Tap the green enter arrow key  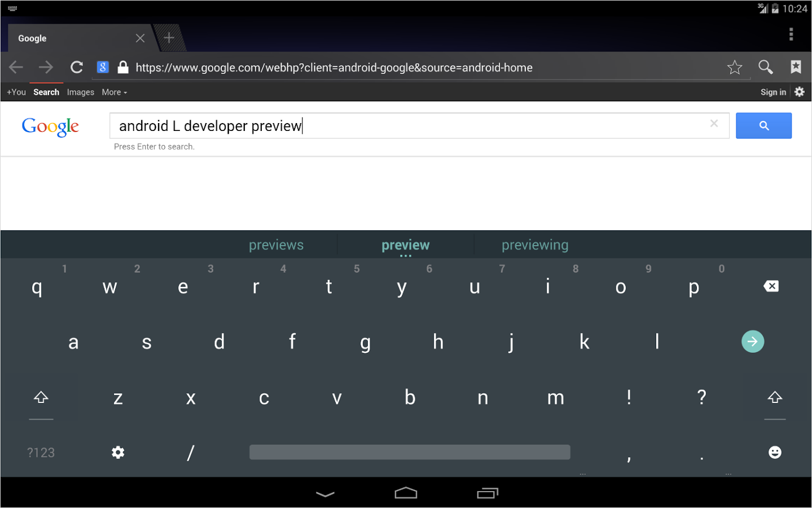tap(753, 341)
